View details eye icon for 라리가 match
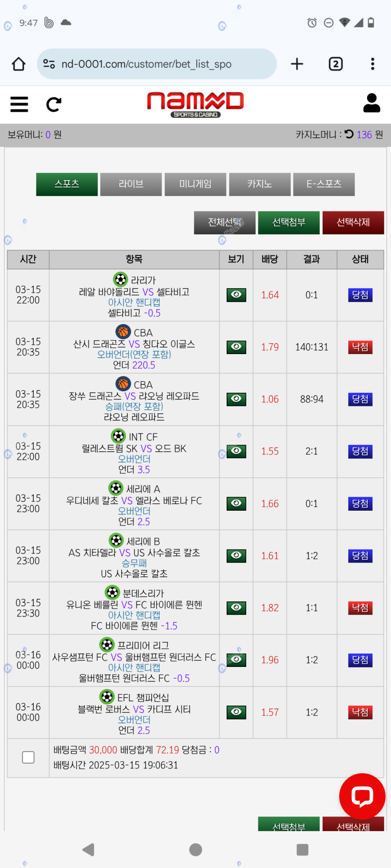Screen dimensions: 391x868 click(x=236, y=295)
